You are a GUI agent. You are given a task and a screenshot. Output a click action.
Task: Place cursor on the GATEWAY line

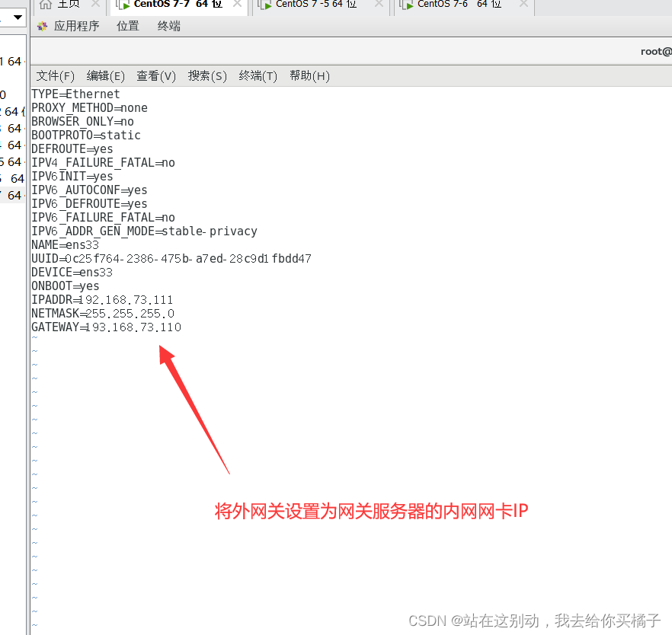107,327
